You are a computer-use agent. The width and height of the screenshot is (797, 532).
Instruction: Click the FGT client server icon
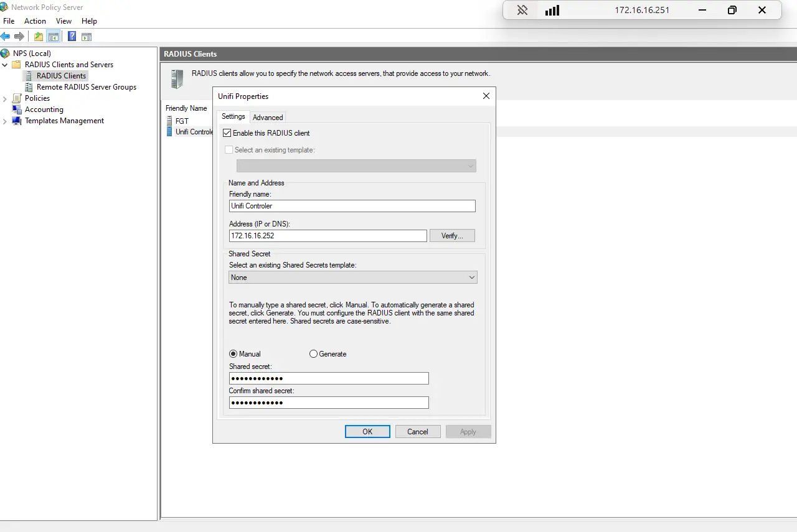click(x=169, y=121)
